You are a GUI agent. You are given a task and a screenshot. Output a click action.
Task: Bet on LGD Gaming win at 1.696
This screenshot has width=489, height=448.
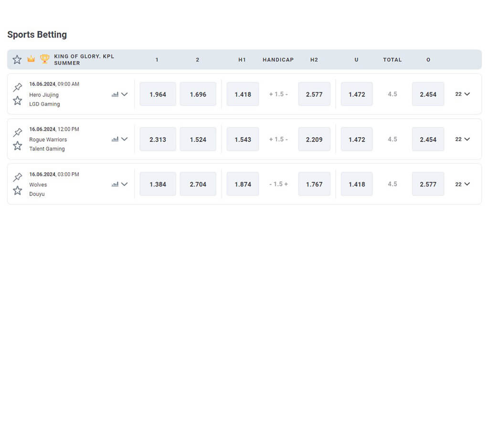198,94
